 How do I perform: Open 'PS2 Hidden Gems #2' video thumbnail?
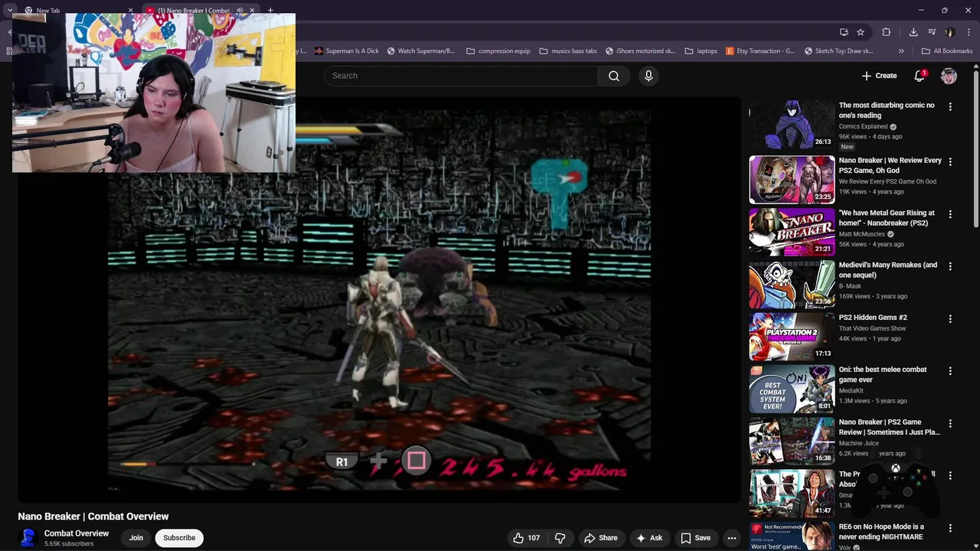(792, 337)
